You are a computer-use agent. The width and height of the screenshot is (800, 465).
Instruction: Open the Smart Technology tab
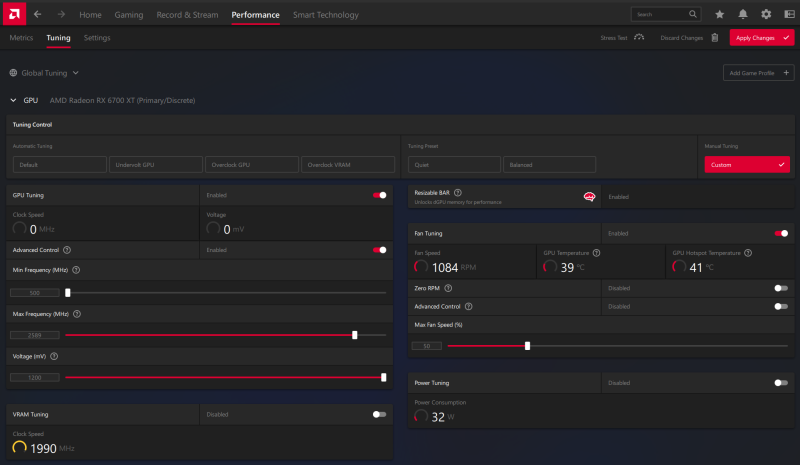click(x=326, y=15)
